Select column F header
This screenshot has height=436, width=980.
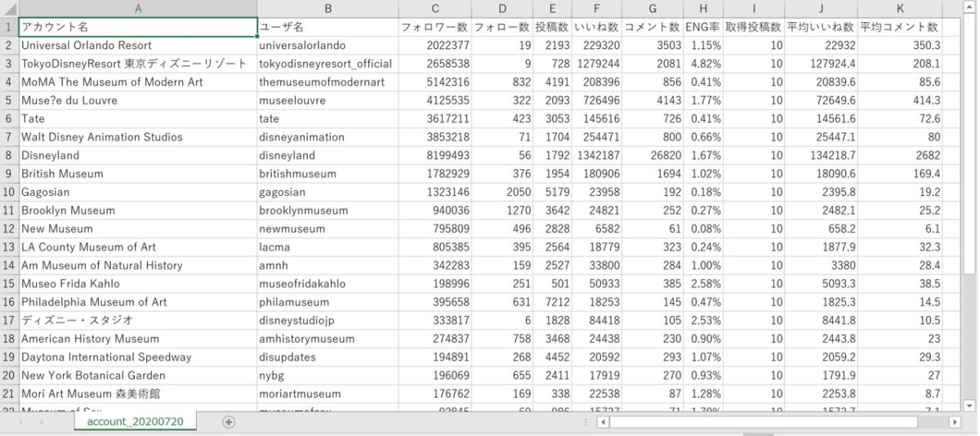point(597,9)
